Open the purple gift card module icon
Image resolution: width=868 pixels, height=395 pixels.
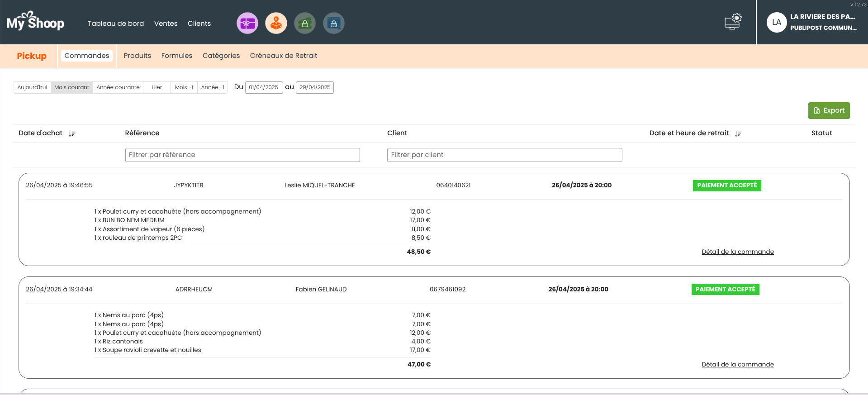247,23
